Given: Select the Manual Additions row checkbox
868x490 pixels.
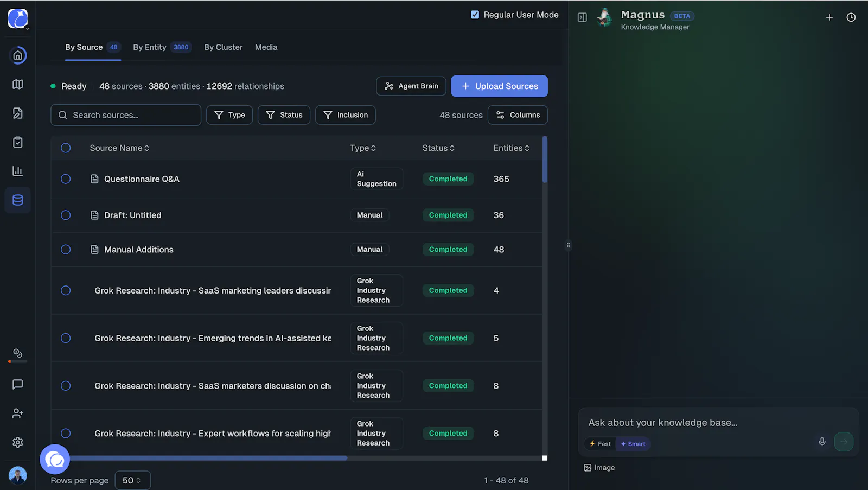Looking at the screenshot, I should 66,250.
